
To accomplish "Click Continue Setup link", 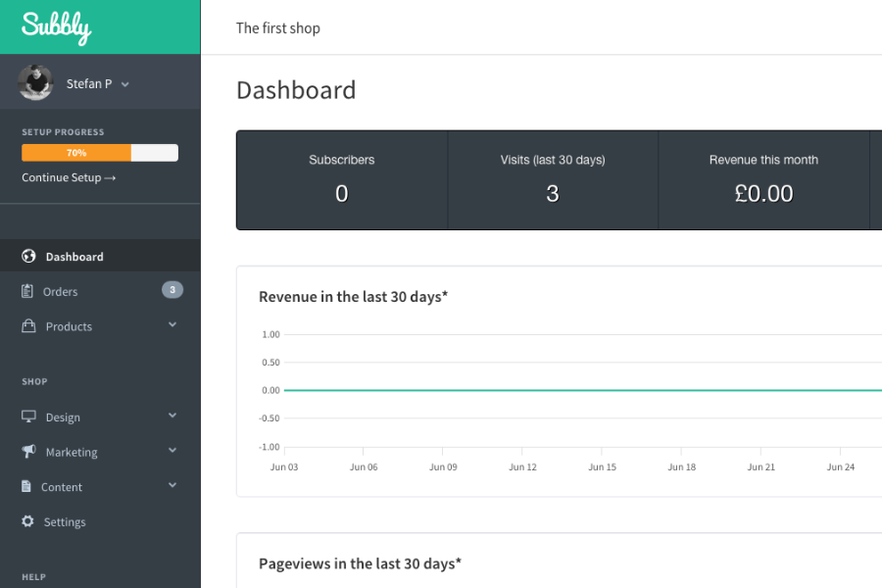I will coord(69,177).
